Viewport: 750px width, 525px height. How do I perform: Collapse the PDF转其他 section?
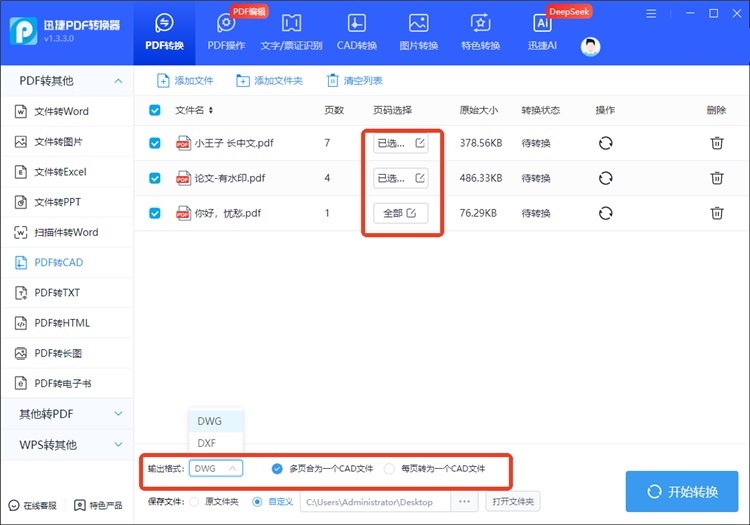pos(67,81)
